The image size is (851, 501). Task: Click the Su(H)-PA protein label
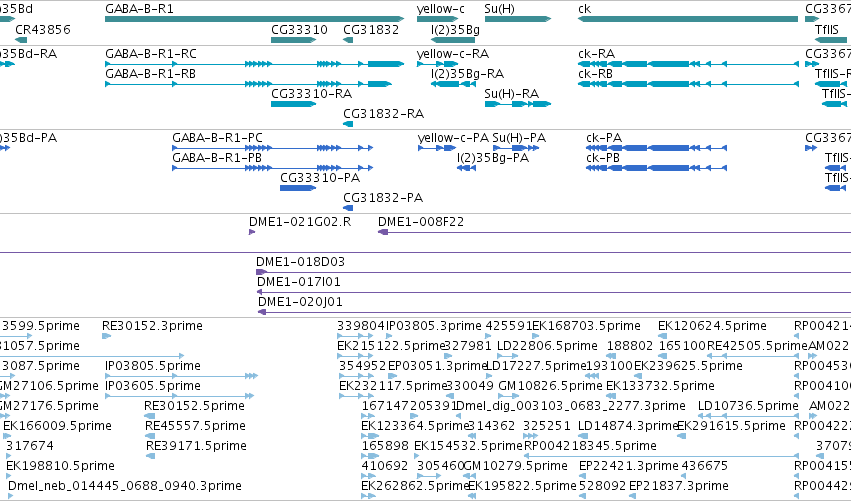click(519, 138)
